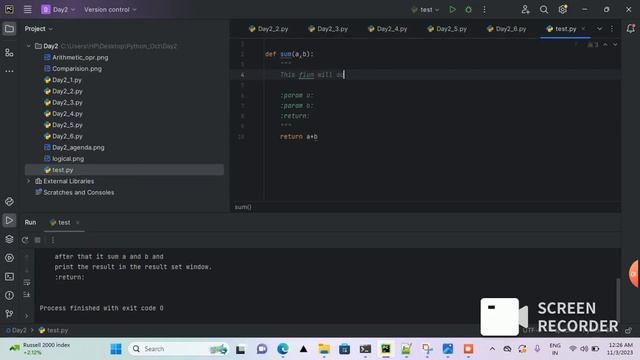
Task: Open the main hamburger menu
Action: pos(28,9)
